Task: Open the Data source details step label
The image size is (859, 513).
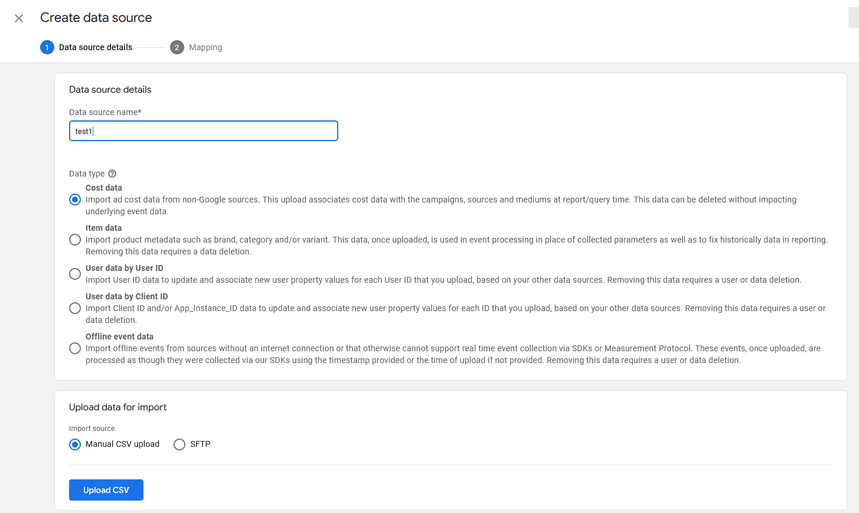Action: [x=95, y=47]
